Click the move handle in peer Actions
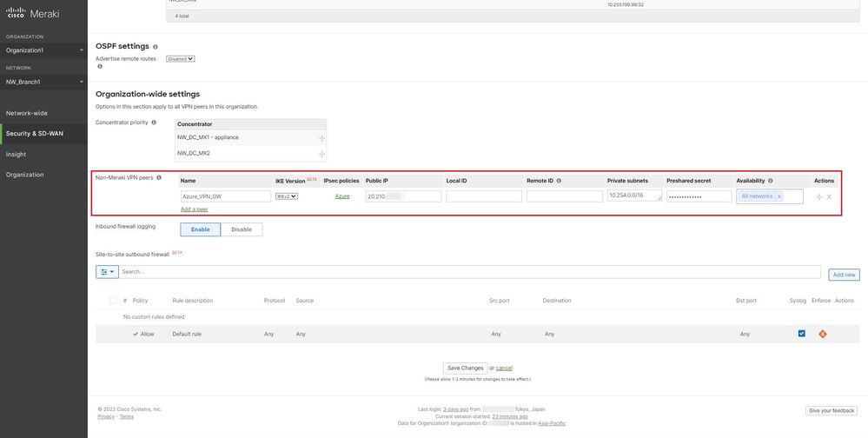This screenshot has width=868, height=438. (818, 197)
